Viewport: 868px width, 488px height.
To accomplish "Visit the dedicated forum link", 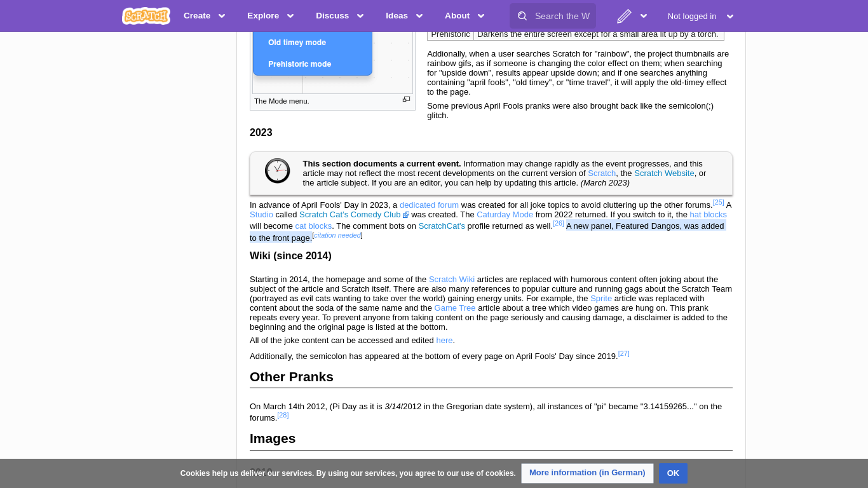I will point(429,205).
